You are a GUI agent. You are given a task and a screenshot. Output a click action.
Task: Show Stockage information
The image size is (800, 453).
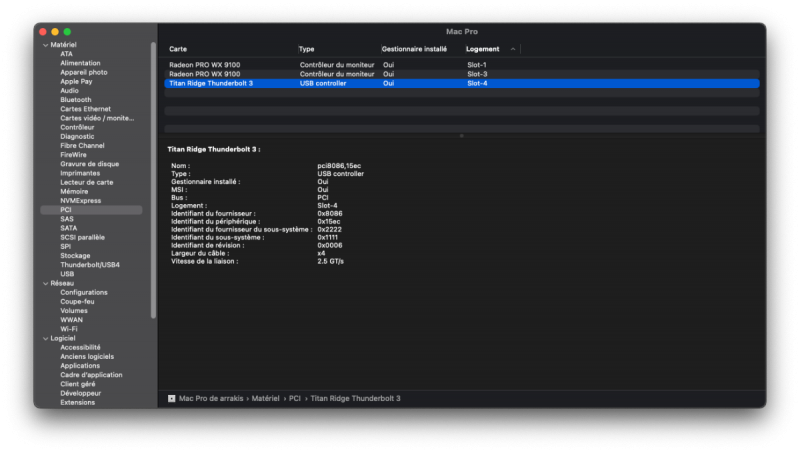(75, 256)
